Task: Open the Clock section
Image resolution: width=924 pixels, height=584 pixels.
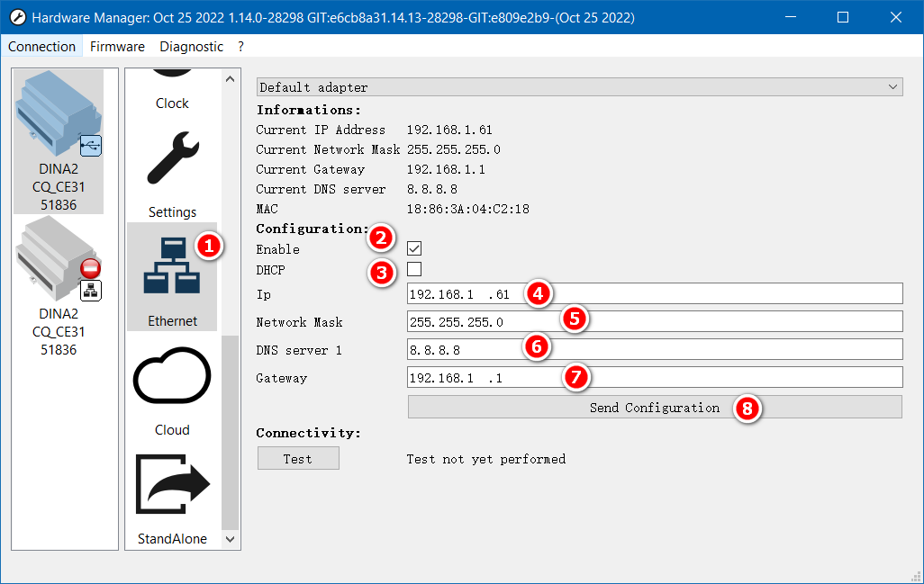Action: click(172, 91)
